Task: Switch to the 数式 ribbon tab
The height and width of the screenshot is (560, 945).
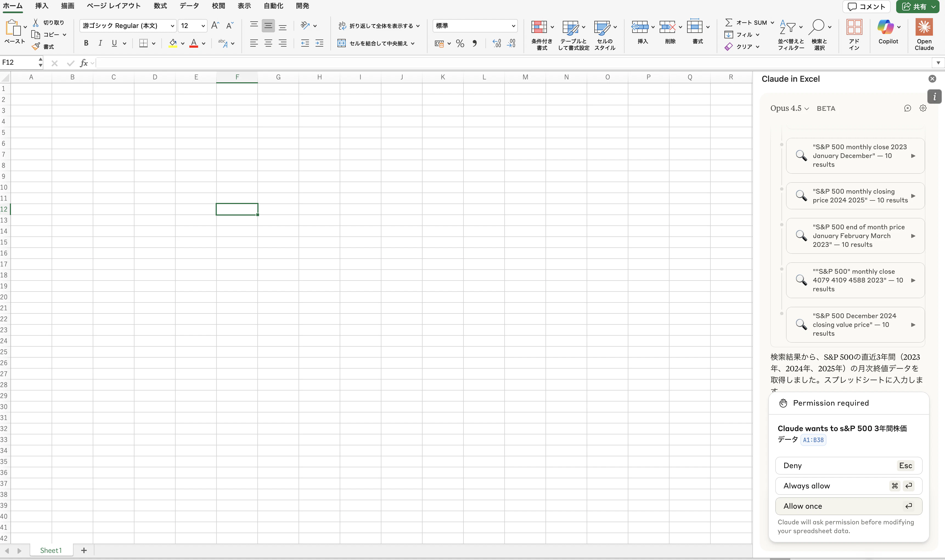Action: click(x=160, y=6)
